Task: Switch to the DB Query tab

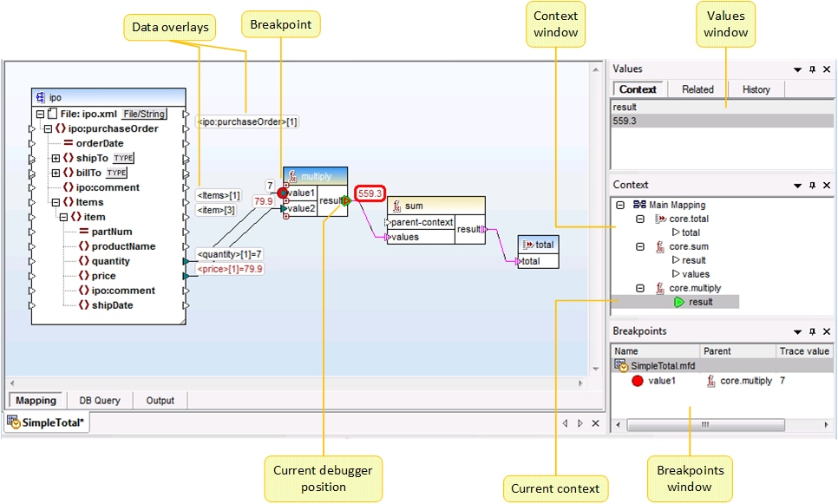Action: pos(101,400)
